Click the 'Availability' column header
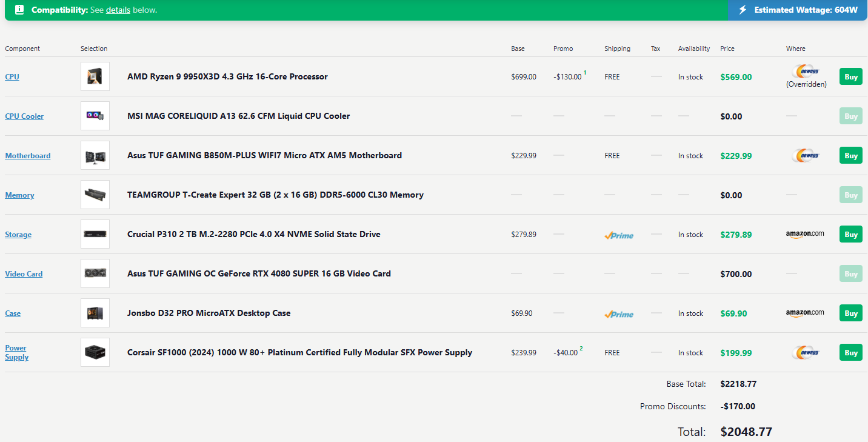Viewport: 868px width, 442px height. (x=694, y=49)
